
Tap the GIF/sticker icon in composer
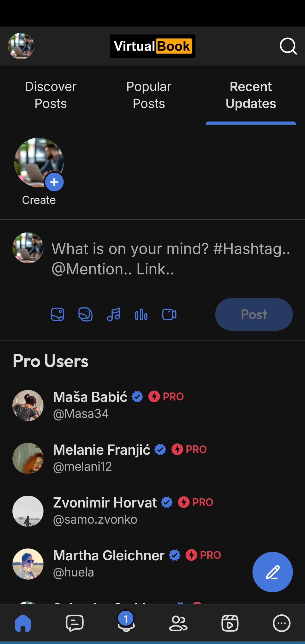tap(85, 314)
